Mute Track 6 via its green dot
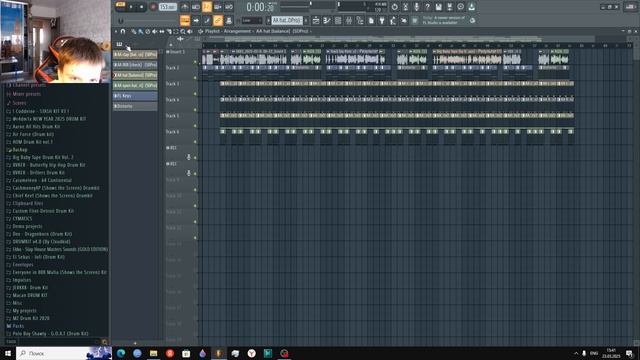 pos(195,142)
